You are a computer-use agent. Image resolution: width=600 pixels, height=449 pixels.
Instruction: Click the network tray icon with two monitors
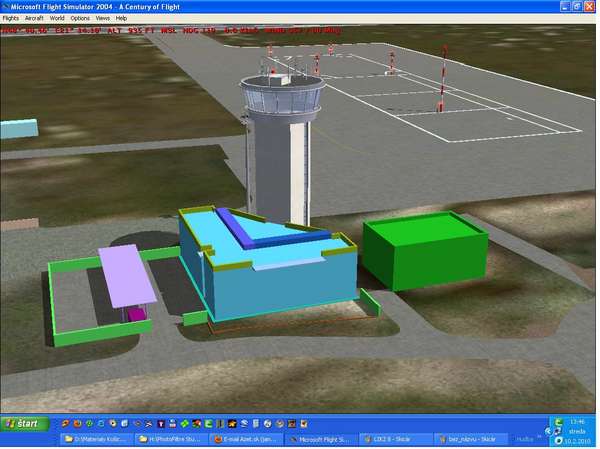point(558,432)
